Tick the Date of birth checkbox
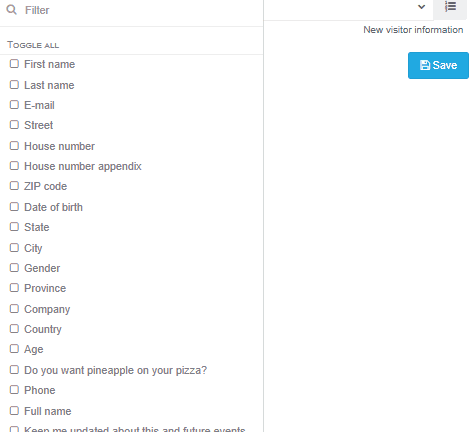The image size is (473, 432). coord(14,207)
